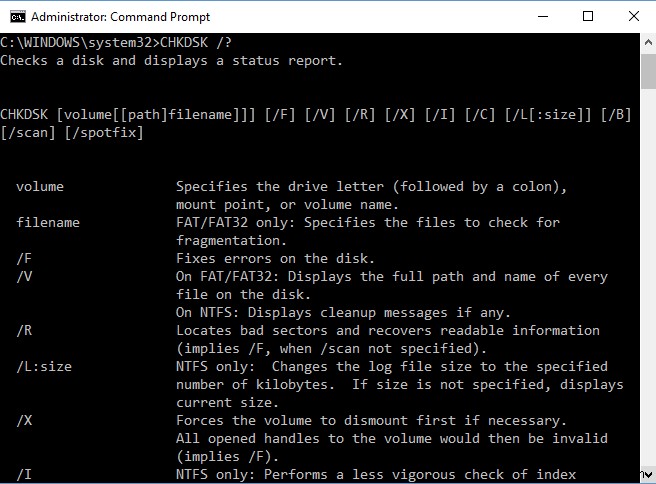Minimize the Command Prompt window

click(x=543, y=16)
